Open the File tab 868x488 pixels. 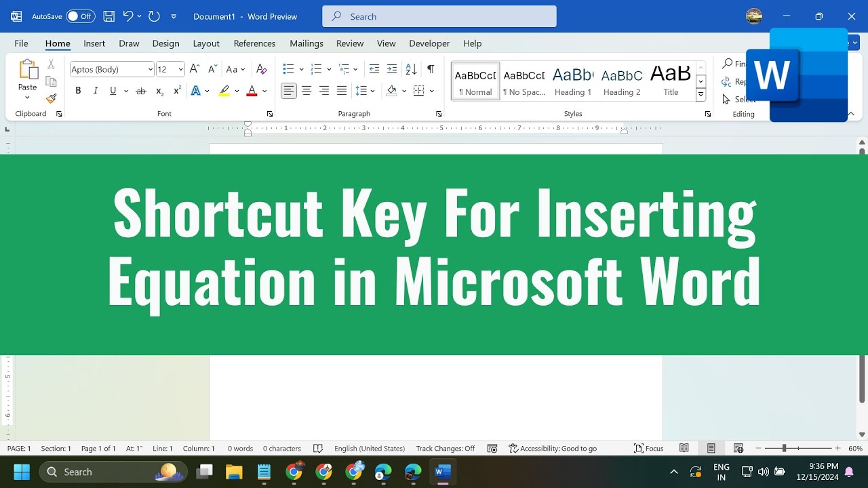(x=21, y=43)
